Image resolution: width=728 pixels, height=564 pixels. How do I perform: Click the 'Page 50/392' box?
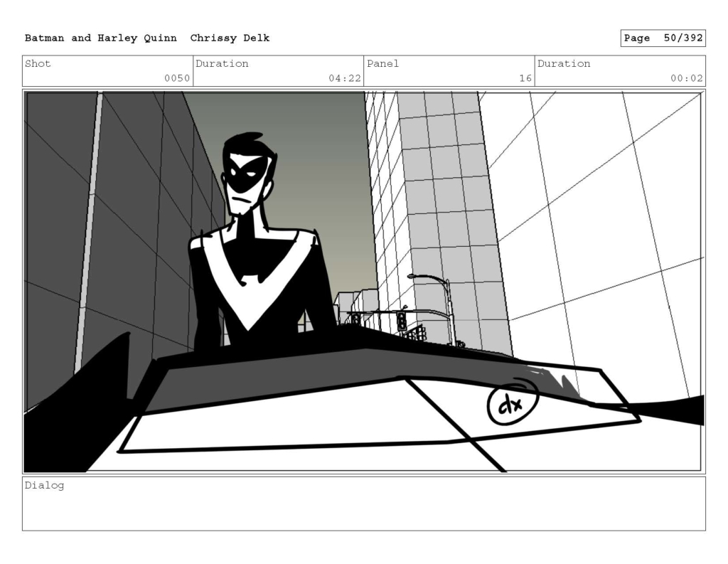click(x=663, y=38)
